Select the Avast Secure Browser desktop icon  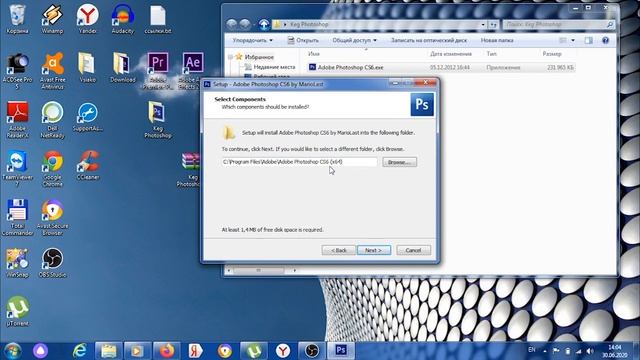[x=52, y=218]
